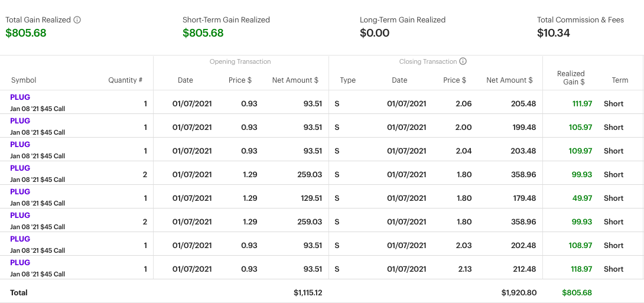The image size is (644, 303).
Task: Select the 118.97 realized gain value
Action: pyautogui.click(x=582, y=269)
